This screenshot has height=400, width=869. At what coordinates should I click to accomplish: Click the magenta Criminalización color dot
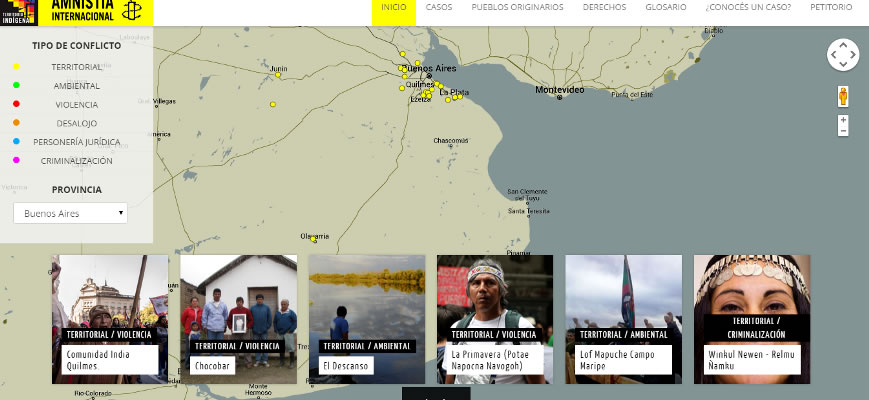click(16, 160)
